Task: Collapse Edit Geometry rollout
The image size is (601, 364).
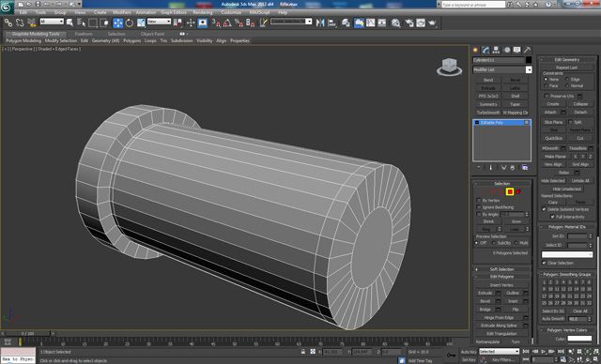Action: click(567, 60)
